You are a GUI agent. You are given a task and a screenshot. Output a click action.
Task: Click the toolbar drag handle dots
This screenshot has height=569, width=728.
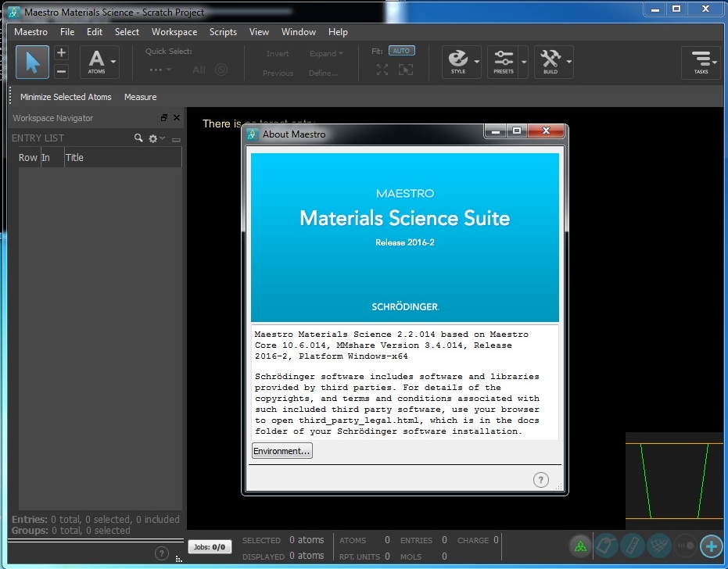click(x=11, y=97)
